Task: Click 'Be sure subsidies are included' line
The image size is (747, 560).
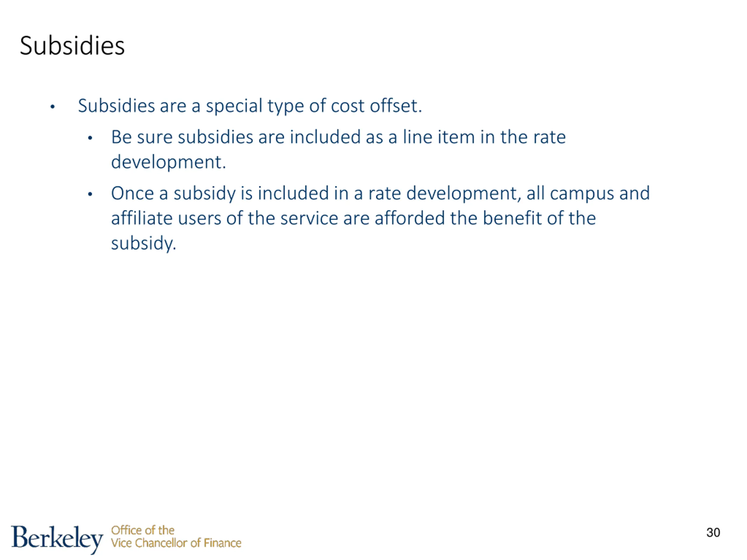Action: pyautogui.click(x=338, y=137)
